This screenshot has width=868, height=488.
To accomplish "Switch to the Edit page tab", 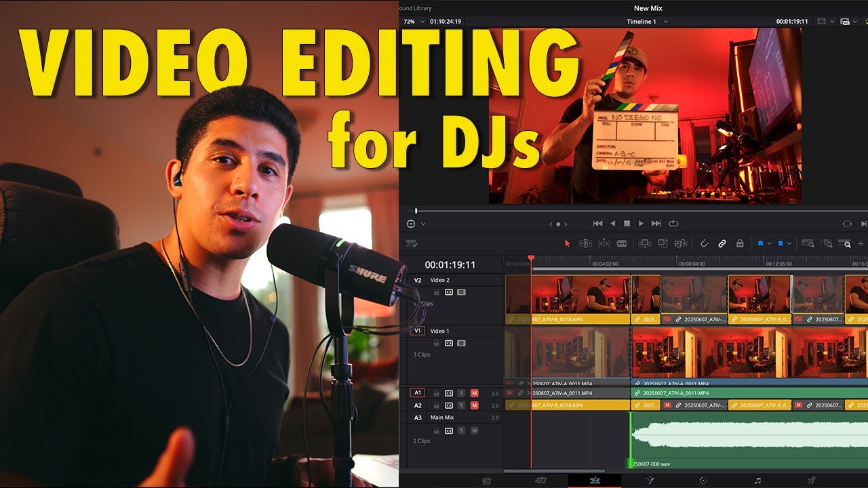I will (595, 481).
